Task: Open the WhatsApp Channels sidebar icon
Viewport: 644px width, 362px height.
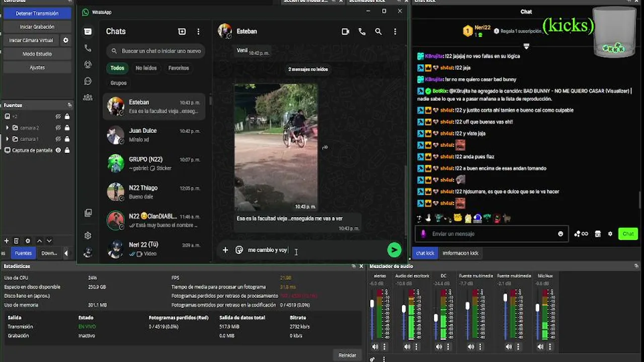Action: pos(88,81)
